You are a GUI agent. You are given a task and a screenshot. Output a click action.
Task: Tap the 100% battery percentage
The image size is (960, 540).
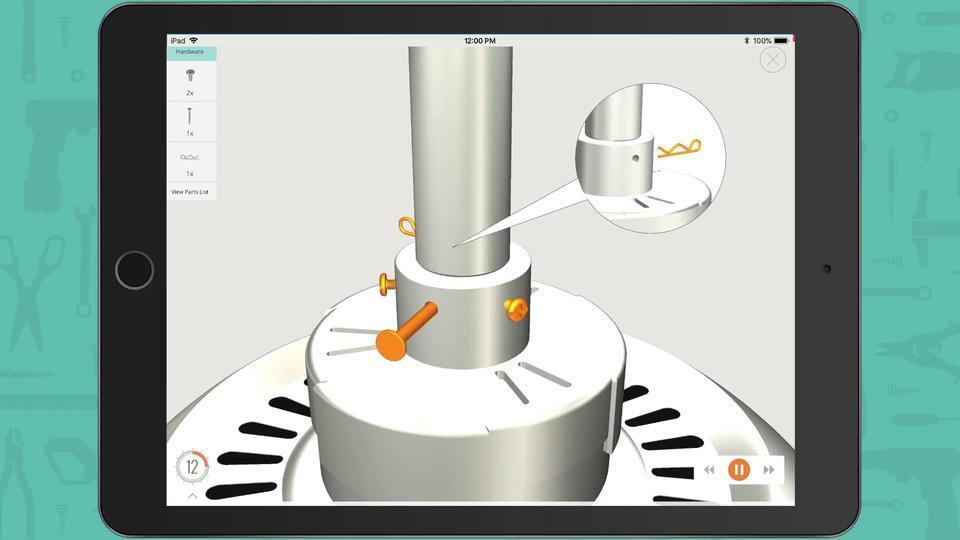pyautogui.click(x=762, y=41)
